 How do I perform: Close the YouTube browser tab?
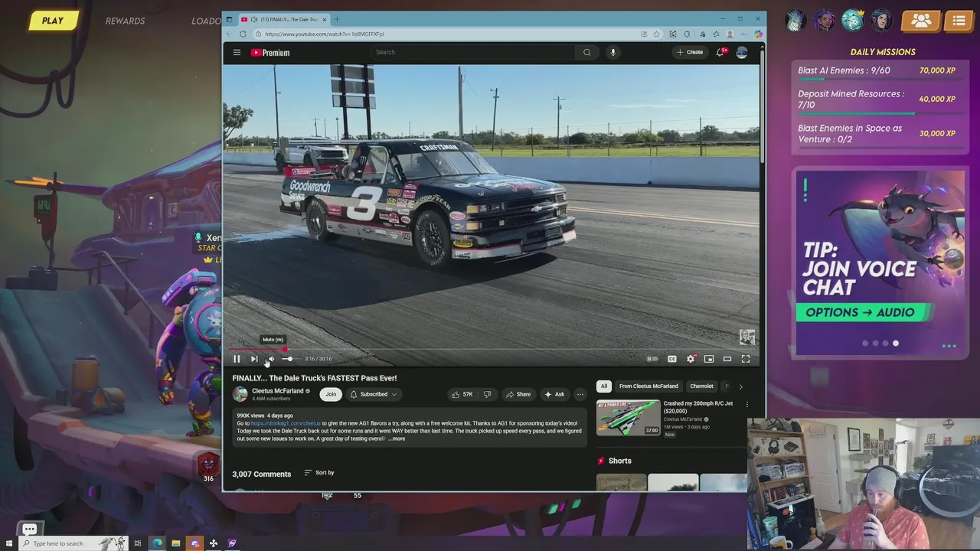point(324,19)
